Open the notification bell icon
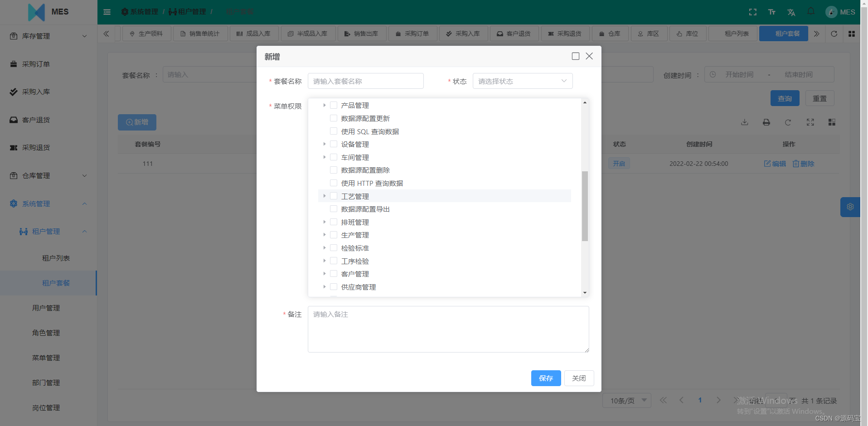Screen dimensions: 868x426 coord(811,12)
